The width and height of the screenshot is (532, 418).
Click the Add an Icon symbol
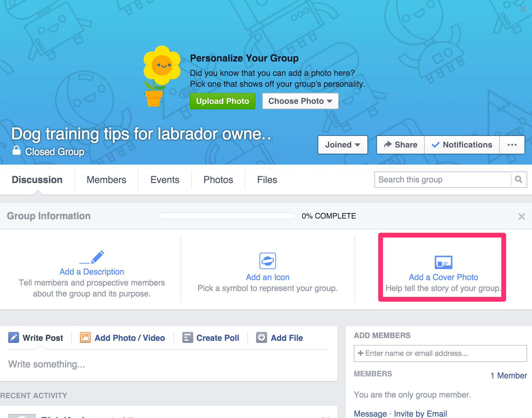(268, 261)
